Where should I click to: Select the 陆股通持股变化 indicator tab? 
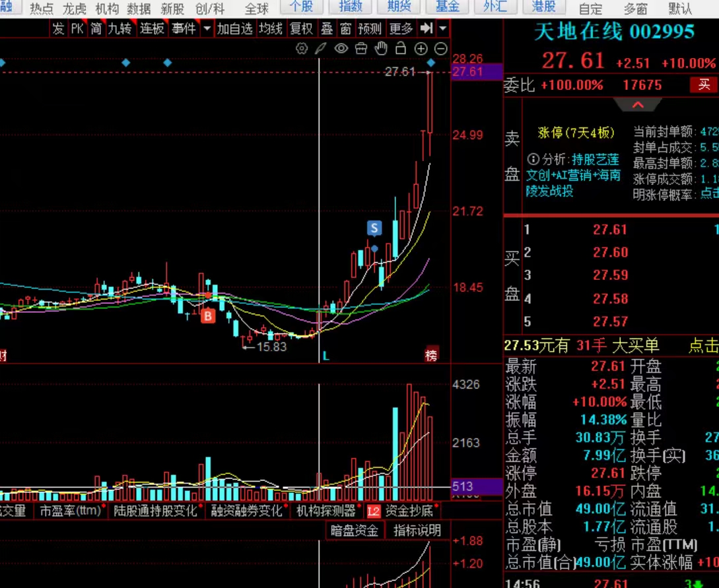pyautogui.click(x=155, y=510)
